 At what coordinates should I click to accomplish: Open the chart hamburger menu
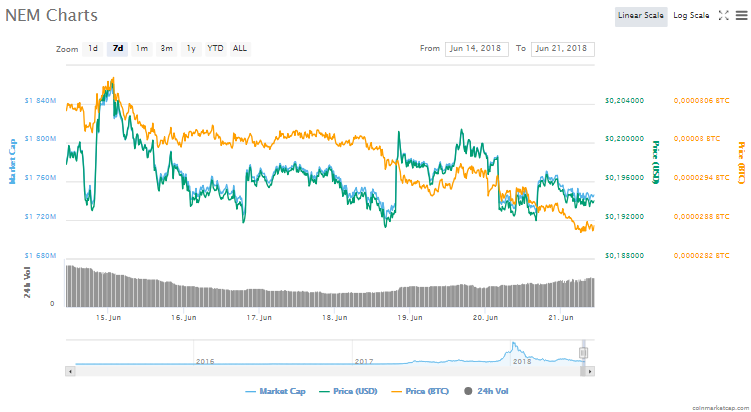point(741,15)
